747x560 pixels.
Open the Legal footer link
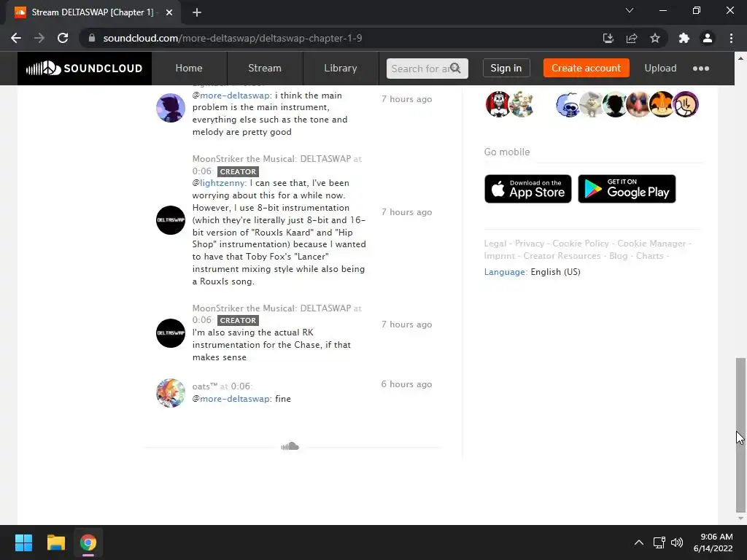(495, 244)
